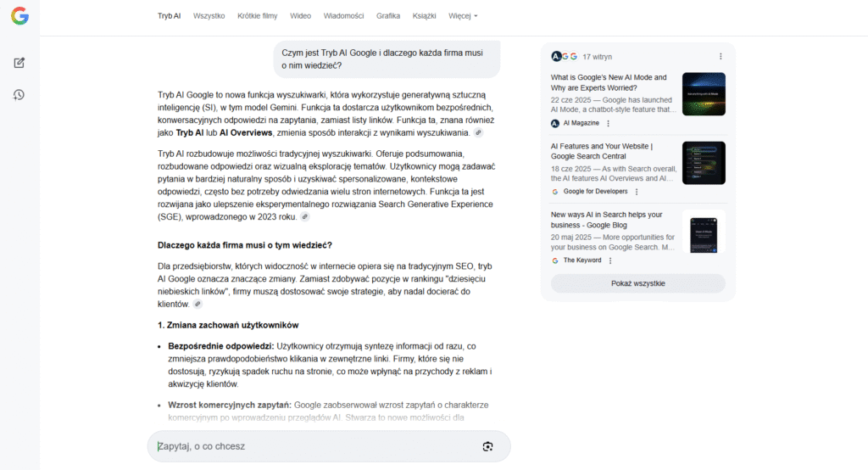
Task: Open AI Features and Your Website link
Action: pos(600,151)
